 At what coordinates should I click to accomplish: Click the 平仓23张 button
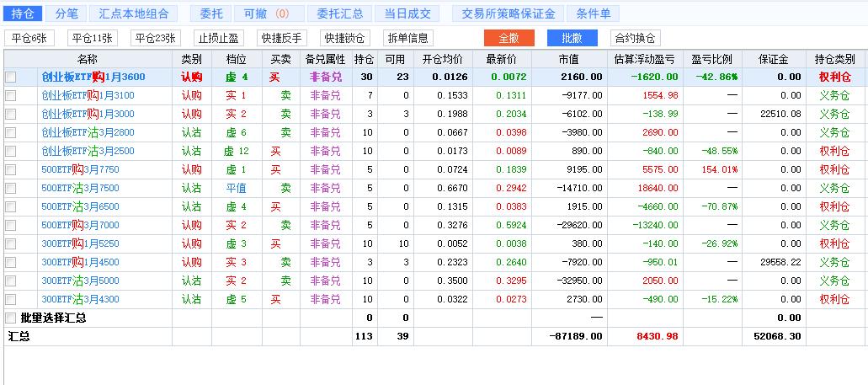point(156,38)
